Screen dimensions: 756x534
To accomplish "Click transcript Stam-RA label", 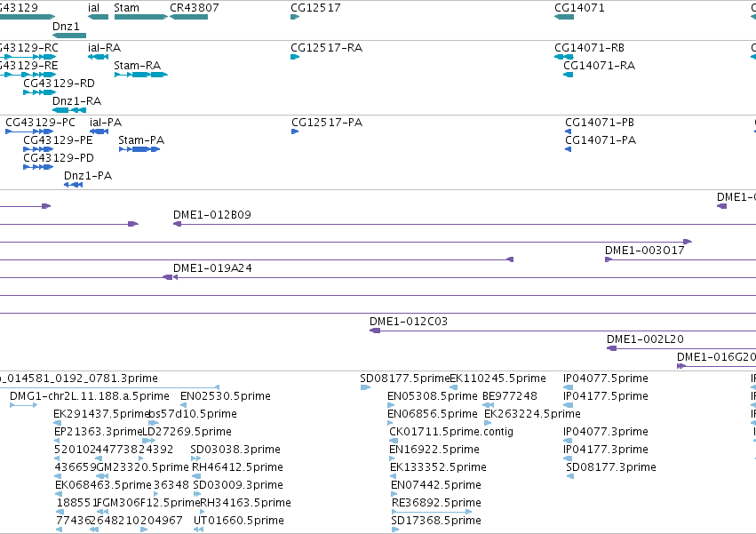I will tap(138, 66).
